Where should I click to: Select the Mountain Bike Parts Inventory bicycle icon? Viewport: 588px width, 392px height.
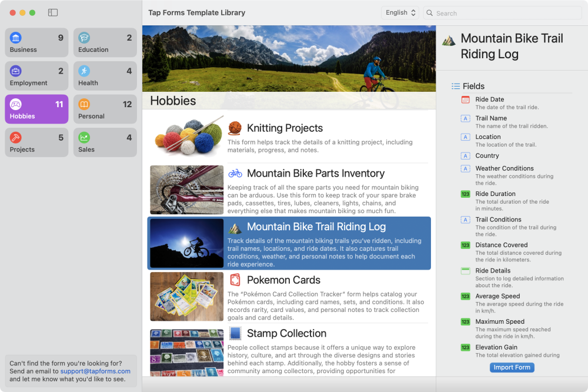(236, 173)
